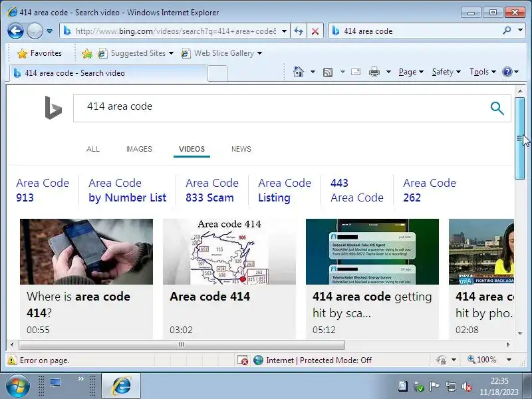Expand the Print dropdown arrow

tap(388, 72)
